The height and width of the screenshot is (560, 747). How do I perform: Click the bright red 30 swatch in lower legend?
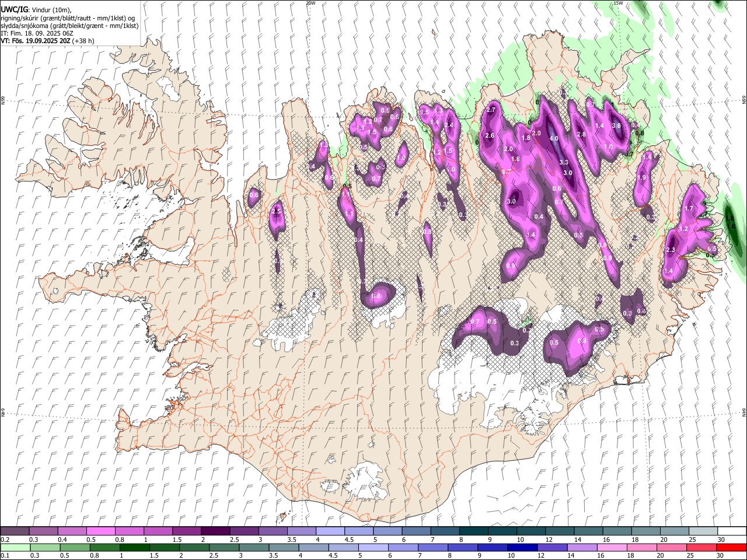tap(731, 547)
